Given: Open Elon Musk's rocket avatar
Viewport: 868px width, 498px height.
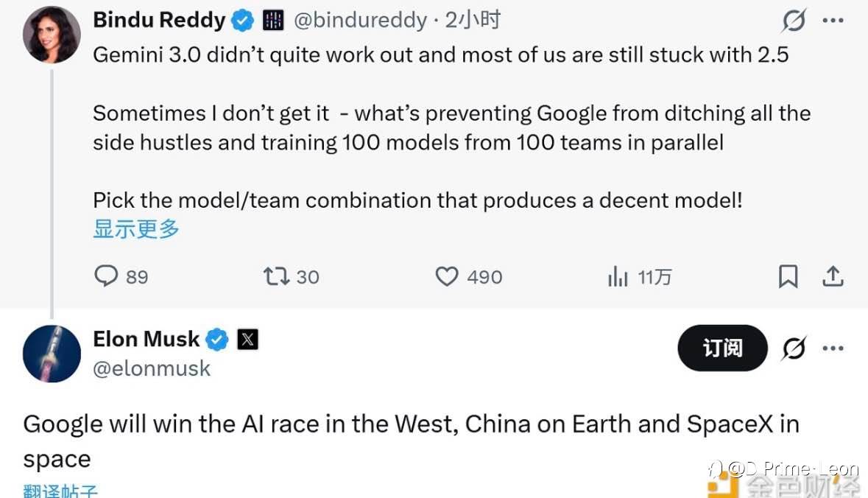Looking at the screenshot, I should pos(52,354).
